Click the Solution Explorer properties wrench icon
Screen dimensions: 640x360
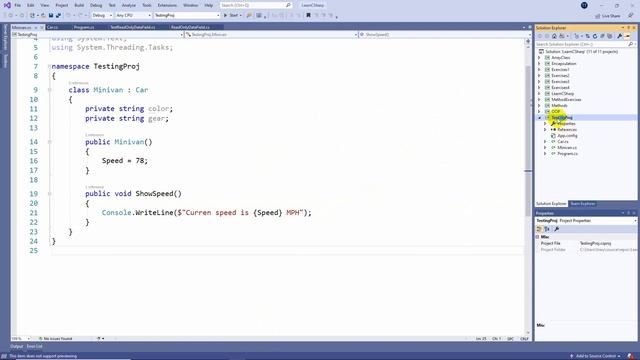point(620,36)
